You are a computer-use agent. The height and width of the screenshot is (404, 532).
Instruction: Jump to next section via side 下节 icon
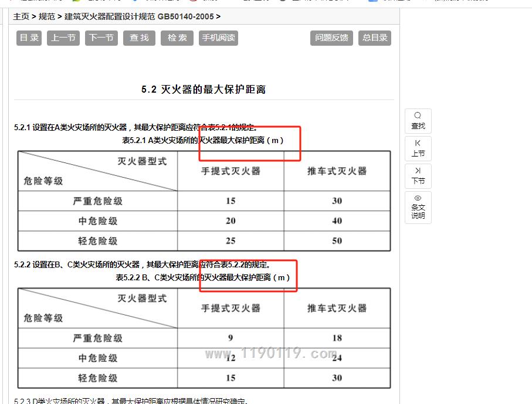pyautogui.click(x=418, y=176)
